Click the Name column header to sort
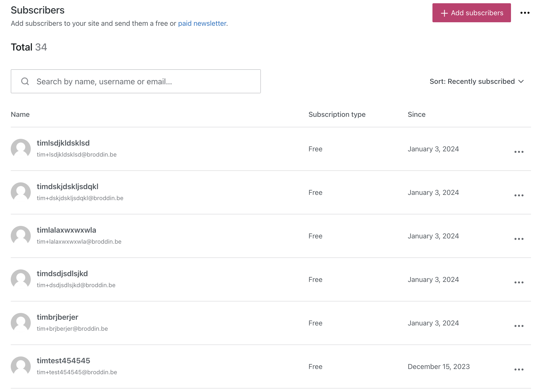The height and width of the screenshot is (392, 544). tap(20, 114)
